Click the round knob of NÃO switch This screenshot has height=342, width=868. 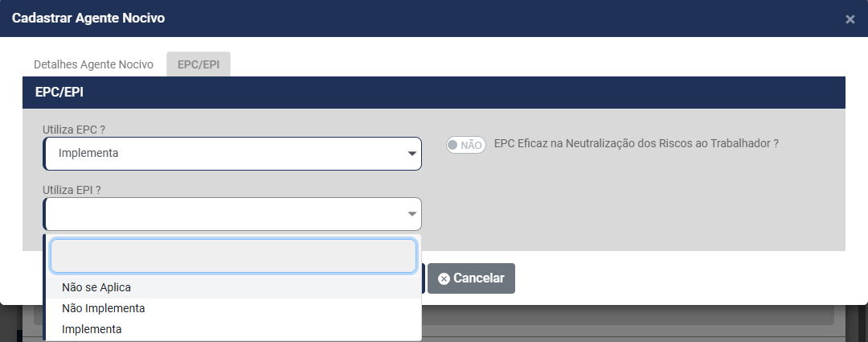[x=453, y=145]
